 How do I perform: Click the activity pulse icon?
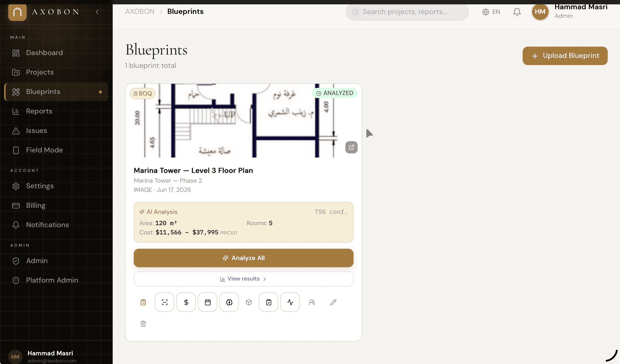(290, 302)
